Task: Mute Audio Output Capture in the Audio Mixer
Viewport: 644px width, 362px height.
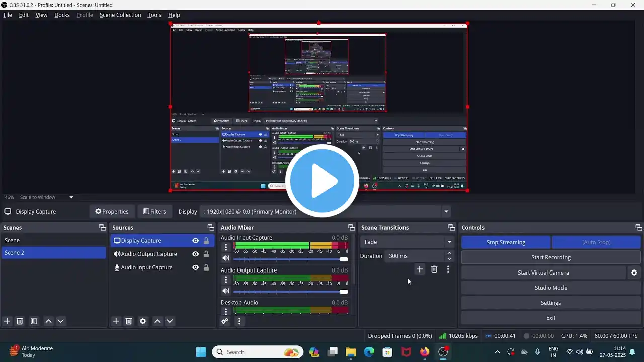Action: (226, 291)
